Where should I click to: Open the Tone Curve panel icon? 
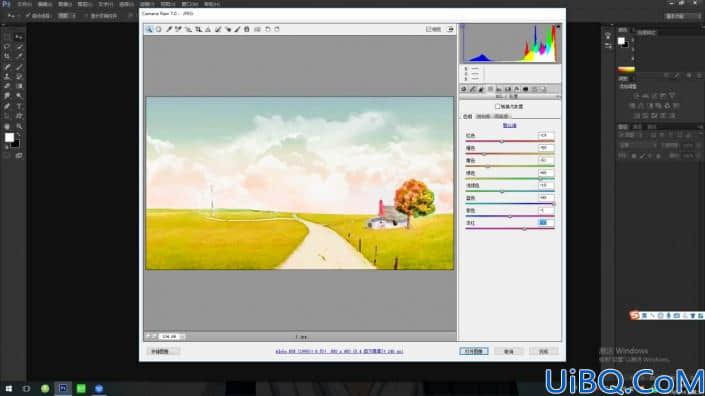point(473,89)
